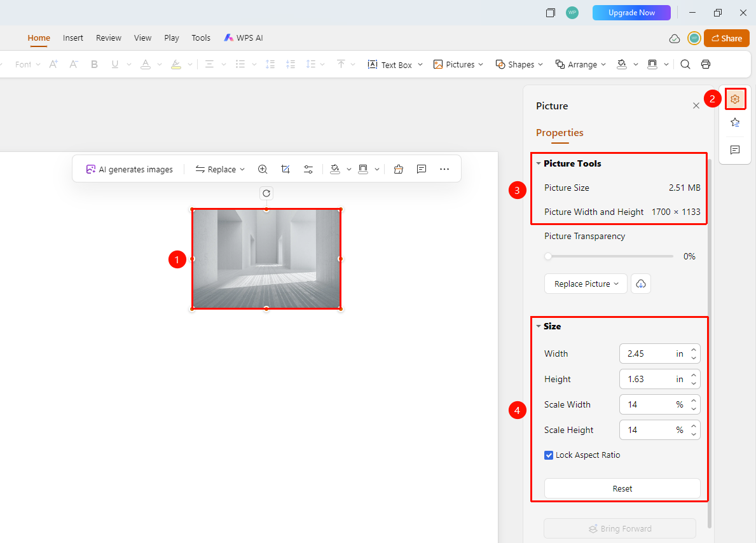Open the search tool in the ribbon
Screen dimensions: 756x543
click(x=685, y=65)
